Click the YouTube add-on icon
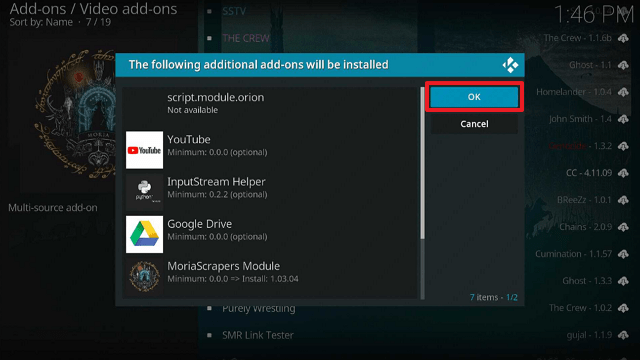The width and height of the screenshot is (640, 360). tap(144, 150)
